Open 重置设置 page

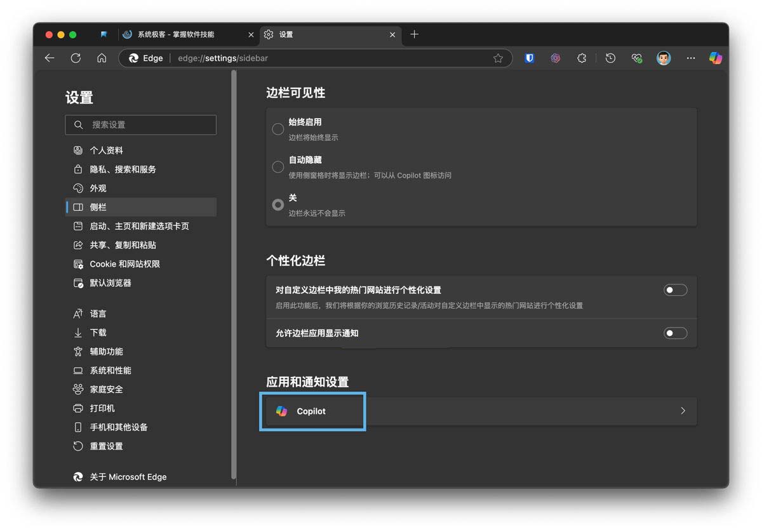click(x=140, y=446)
